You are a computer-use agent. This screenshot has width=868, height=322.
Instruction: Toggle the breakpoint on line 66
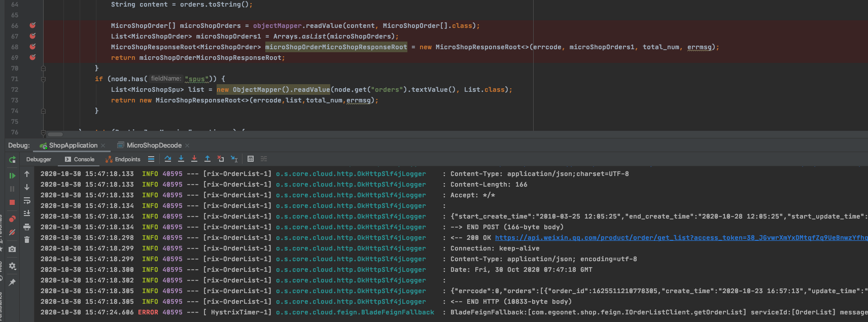(x=32, y=25)
